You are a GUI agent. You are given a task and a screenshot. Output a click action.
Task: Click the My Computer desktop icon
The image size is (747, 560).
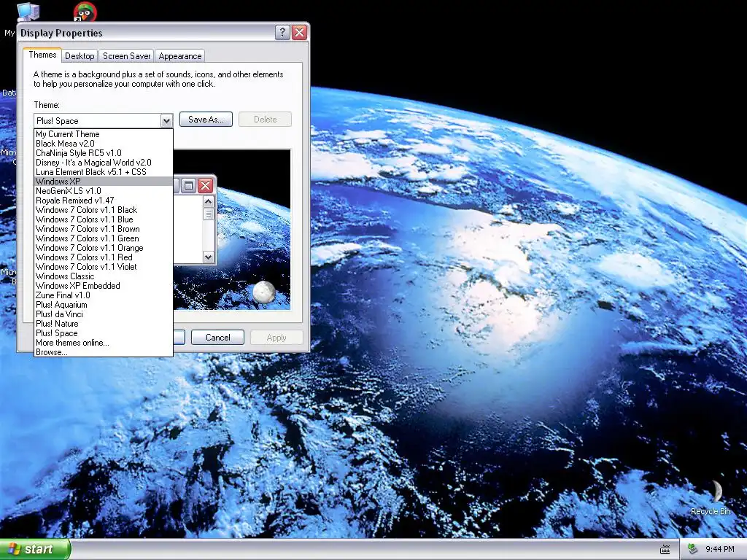click(27, 12)
